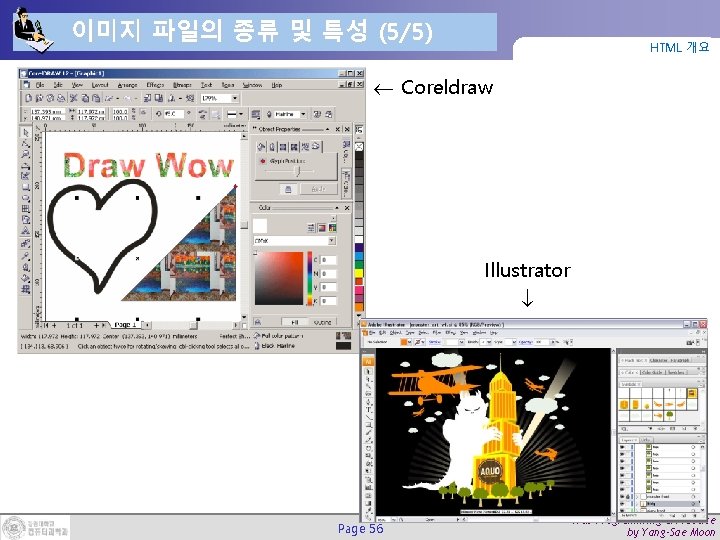Click the Fill button in Color docker
This screenshot has width=720, height=540.
(x=294, y=322)
